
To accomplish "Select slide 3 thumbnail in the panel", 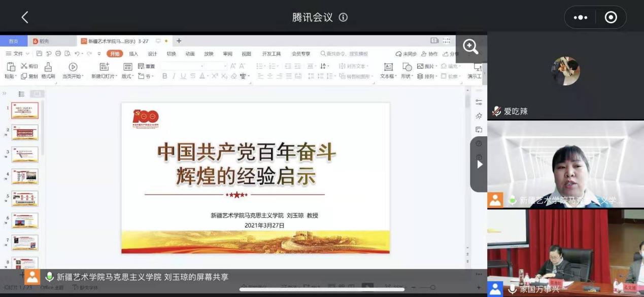I will click(x=24, y=155).
